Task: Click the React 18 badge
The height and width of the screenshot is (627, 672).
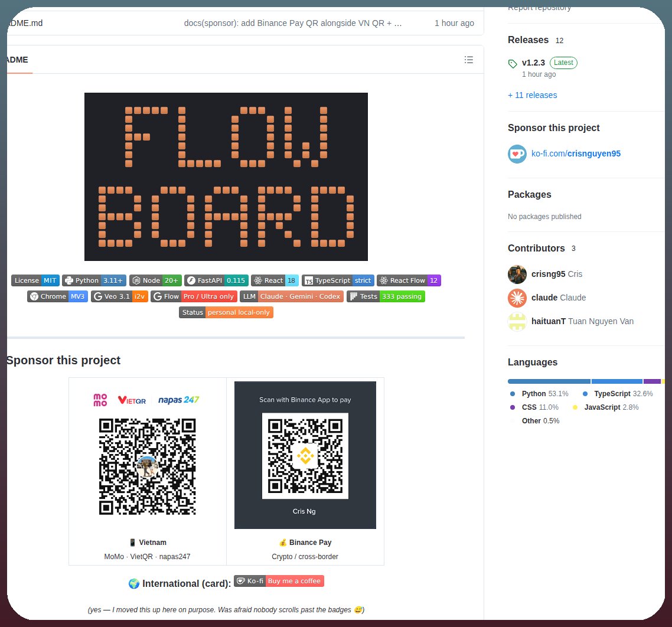Action: (x=275, y=280)
